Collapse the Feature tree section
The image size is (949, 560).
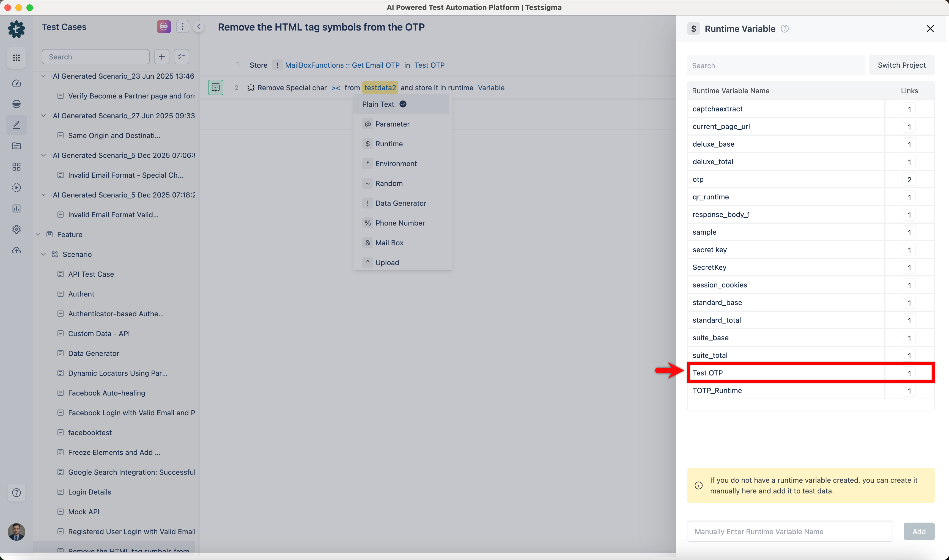(38, 234)
